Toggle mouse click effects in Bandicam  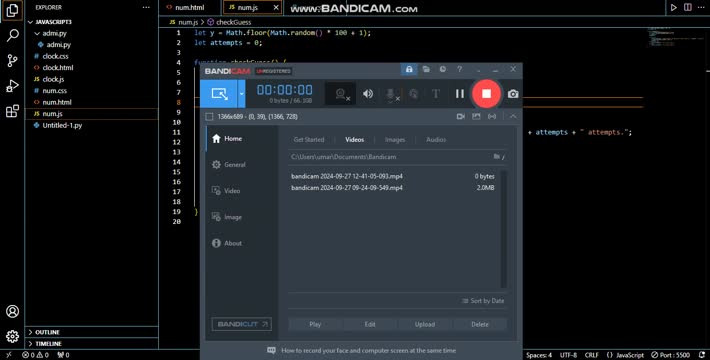[x=413, y=94]
